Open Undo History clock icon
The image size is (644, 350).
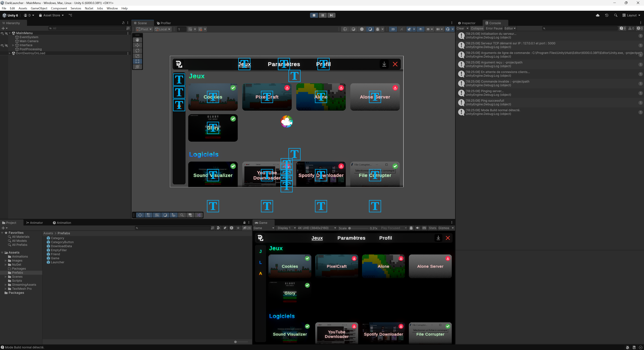point(606,15)
